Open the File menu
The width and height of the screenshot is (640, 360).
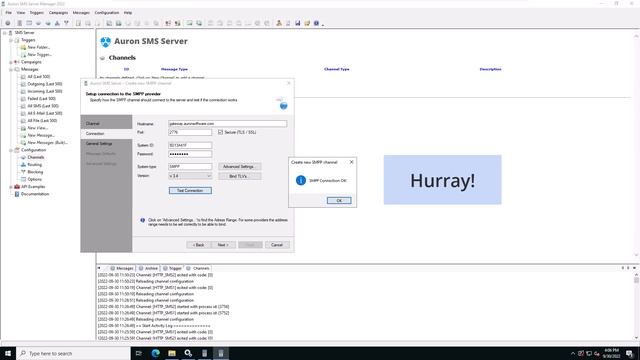point(9,13)
